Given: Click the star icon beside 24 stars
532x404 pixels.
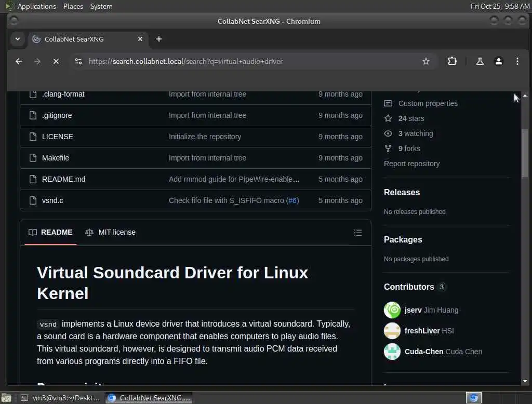Looking at the screenshot, I should [388, 118].
